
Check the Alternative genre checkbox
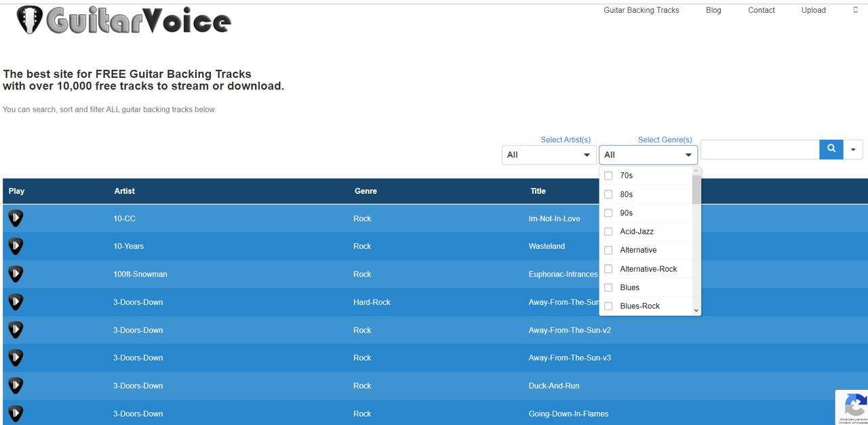point(608,250)
